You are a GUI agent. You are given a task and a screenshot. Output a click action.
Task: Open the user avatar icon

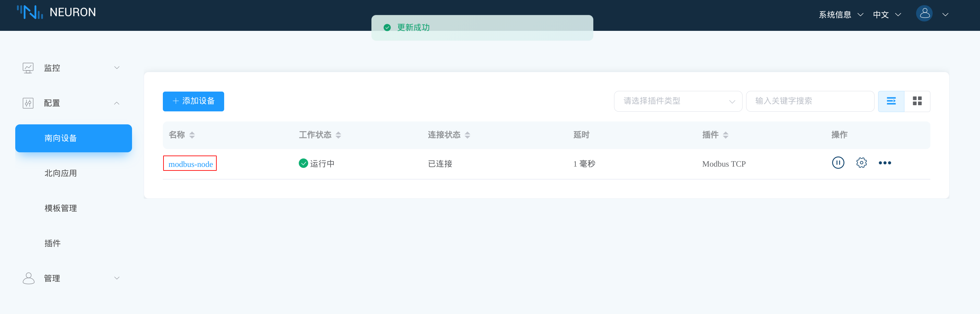tap(925, 14)
